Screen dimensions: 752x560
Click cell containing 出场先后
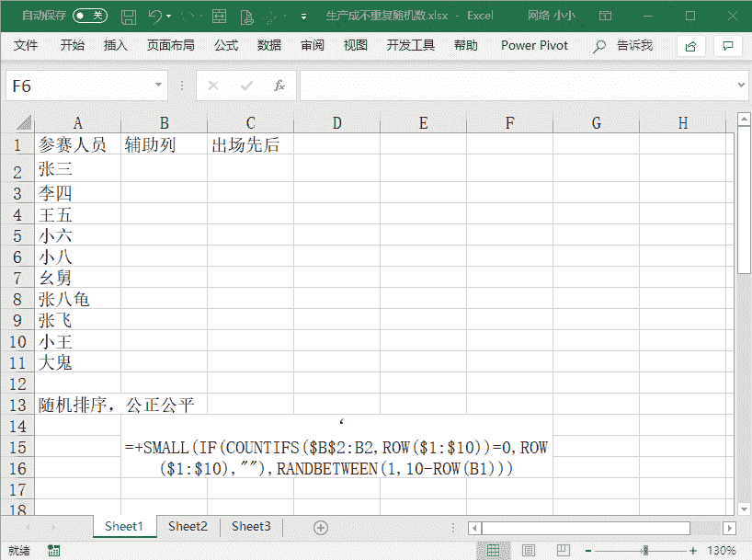point(250,144)
